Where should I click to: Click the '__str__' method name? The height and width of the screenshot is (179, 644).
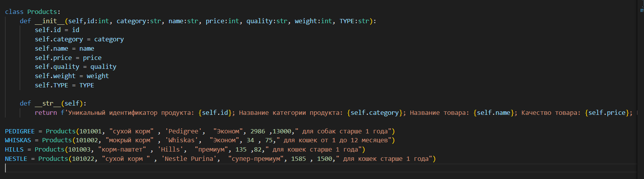(48, 103)
